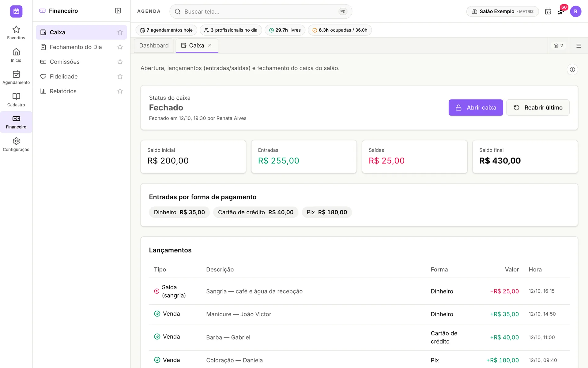Click the Reabrir último button
The image size is (588, 368).
(x=538, y=107)
